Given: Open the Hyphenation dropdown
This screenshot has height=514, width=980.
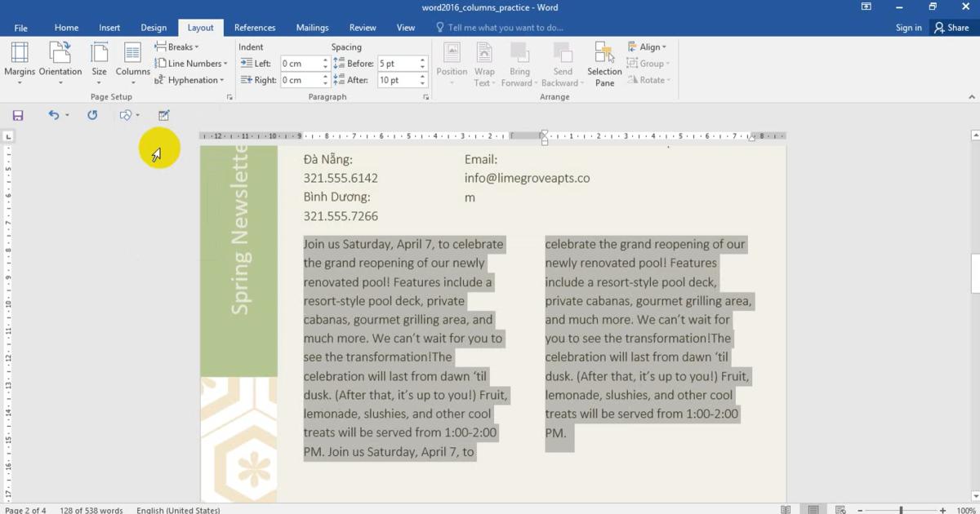Looking at the screenshot, I should tap(189, 80).
